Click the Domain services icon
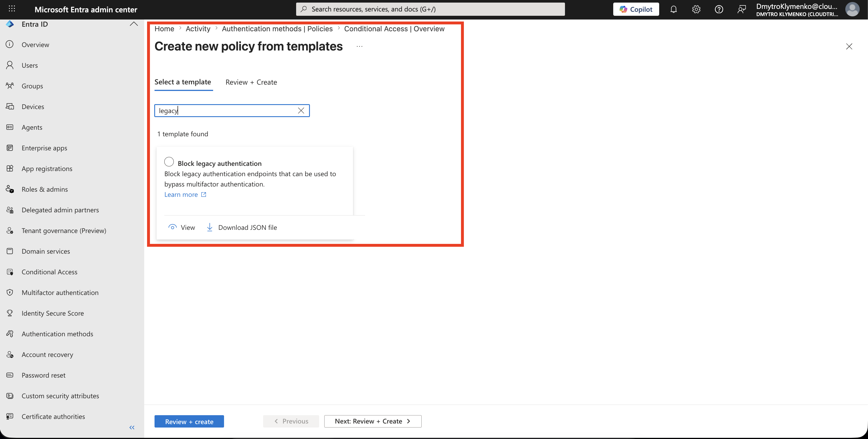 [10, 251]
